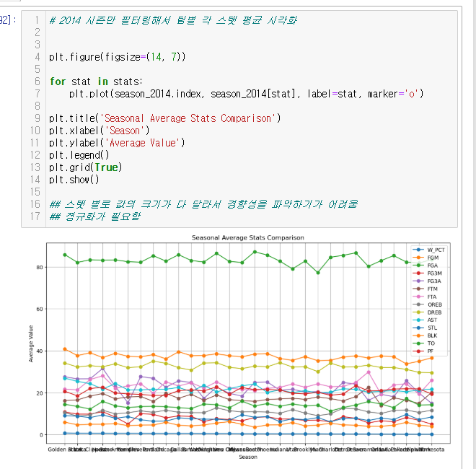Image resolution: width=476 pixels, height=469 pixels.
Task: Click the y-axis tick label 0
Action: 41,435
